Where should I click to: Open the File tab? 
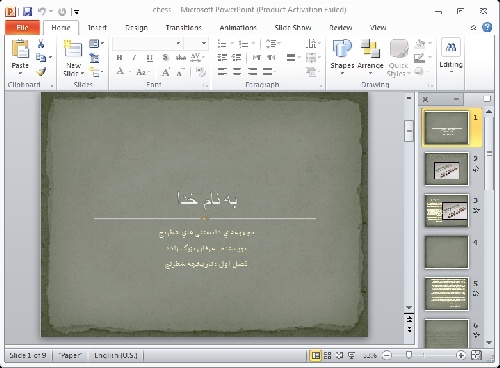pos(22,27)
